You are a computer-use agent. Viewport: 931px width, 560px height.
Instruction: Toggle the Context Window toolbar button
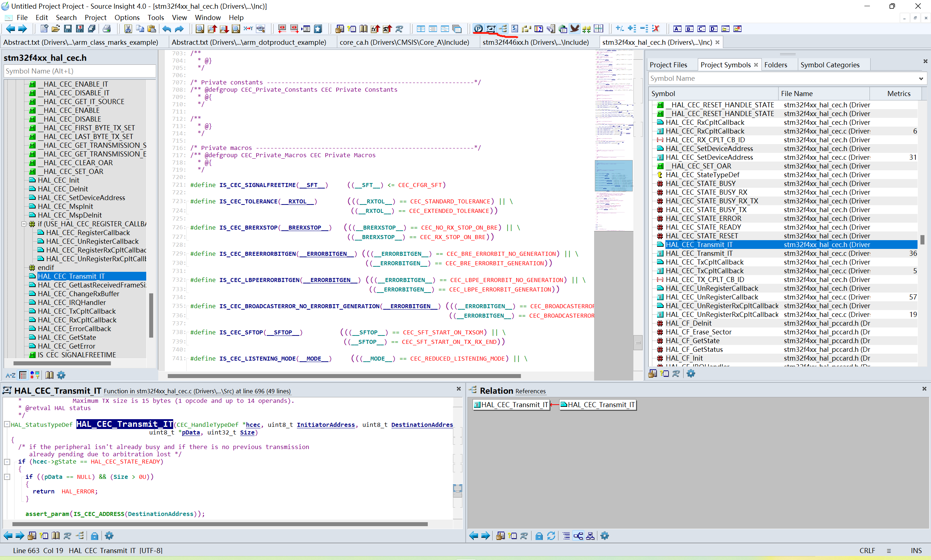[x=491, y=29]
